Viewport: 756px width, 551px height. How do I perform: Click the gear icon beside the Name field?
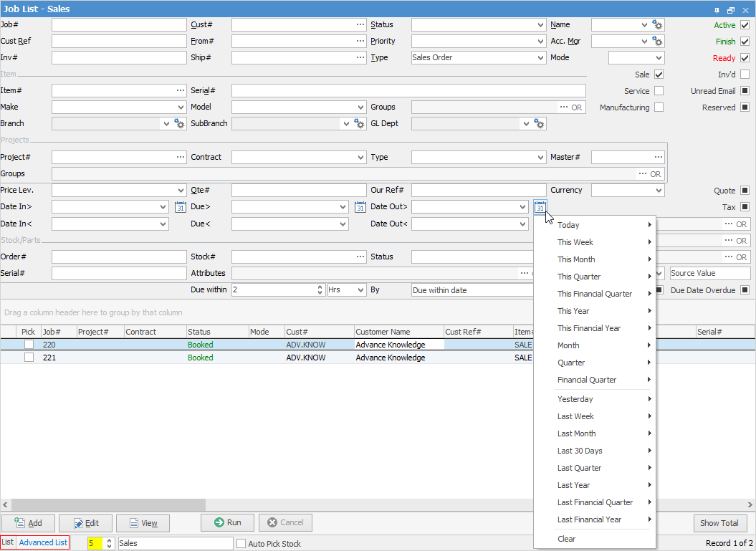point(657,25)
